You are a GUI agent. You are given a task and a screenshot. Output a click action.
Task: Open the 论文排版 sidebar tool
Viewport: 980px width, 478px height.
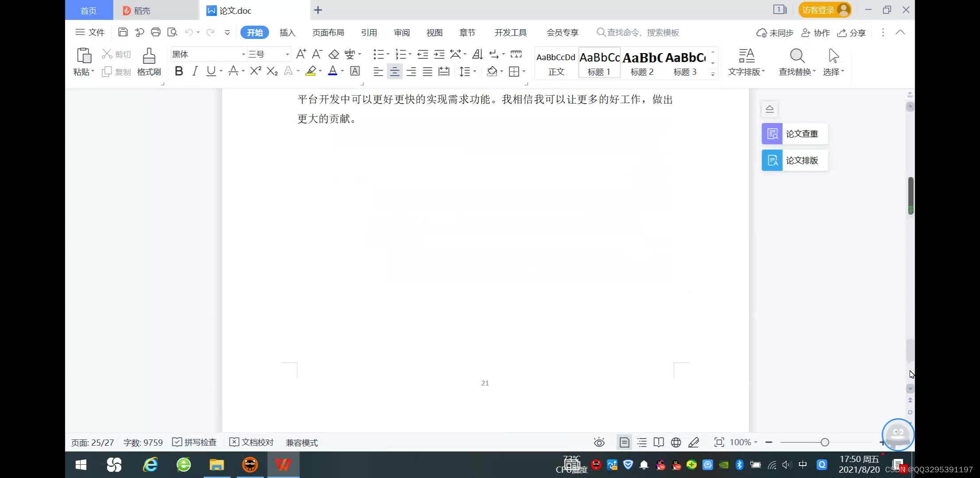coord(795,160)
